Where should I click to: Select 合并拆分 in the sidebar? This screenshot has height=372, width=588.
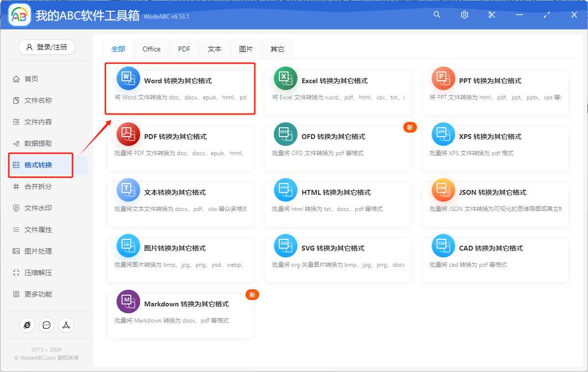click(38, 186)
